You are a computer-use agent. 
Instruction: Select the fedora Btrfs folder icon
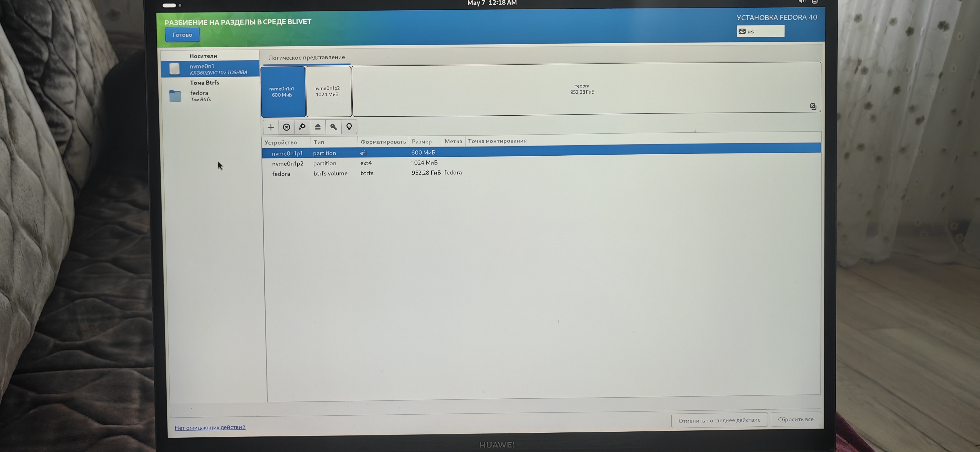[175, 96]
